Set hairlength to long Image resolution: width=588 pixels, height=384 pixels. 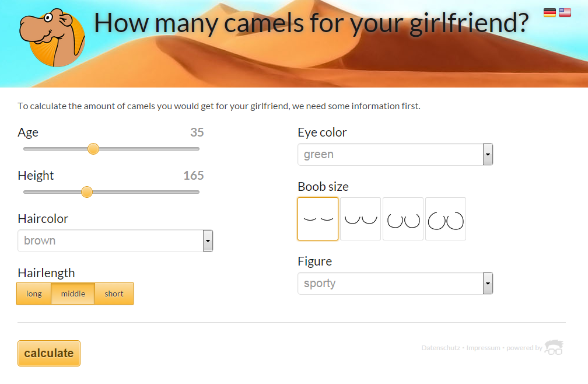pyautogui.click(x=34, y=294)
